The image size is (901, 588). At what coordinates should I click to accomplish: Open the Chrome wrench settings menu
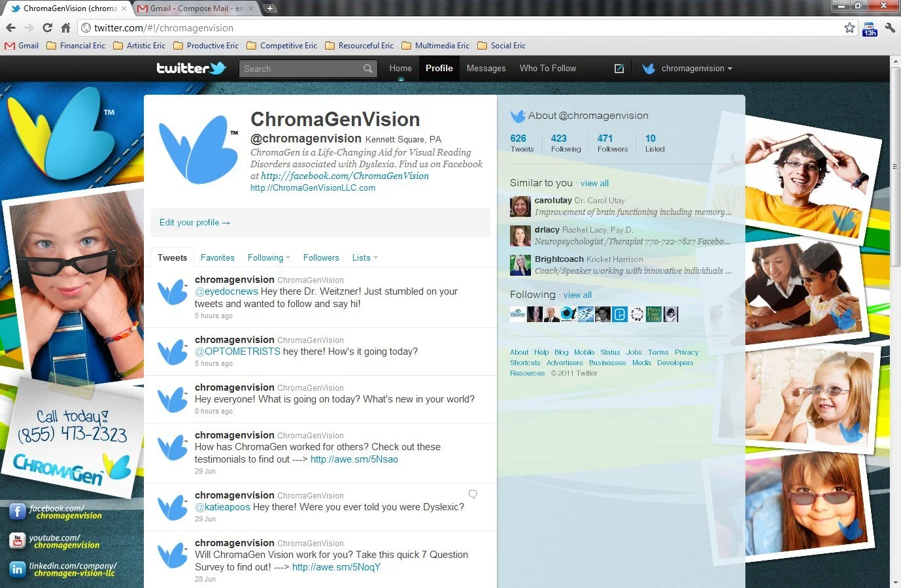(x=890, y=27)
